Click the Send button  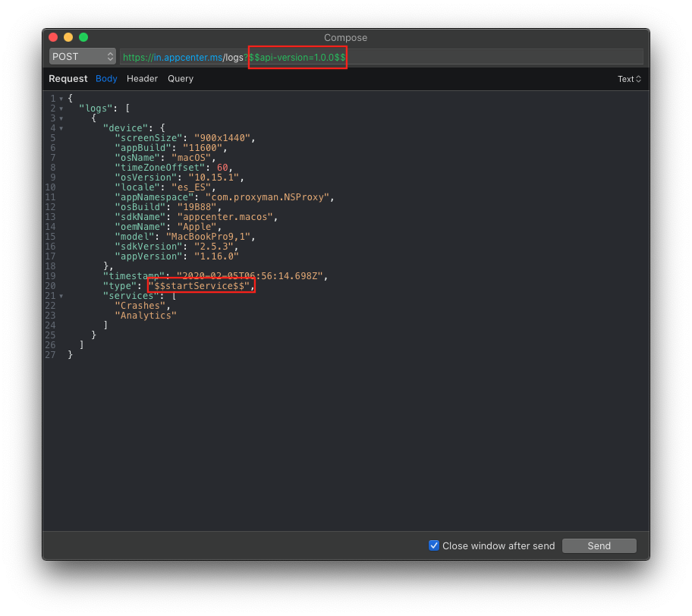tap(599, 545)
